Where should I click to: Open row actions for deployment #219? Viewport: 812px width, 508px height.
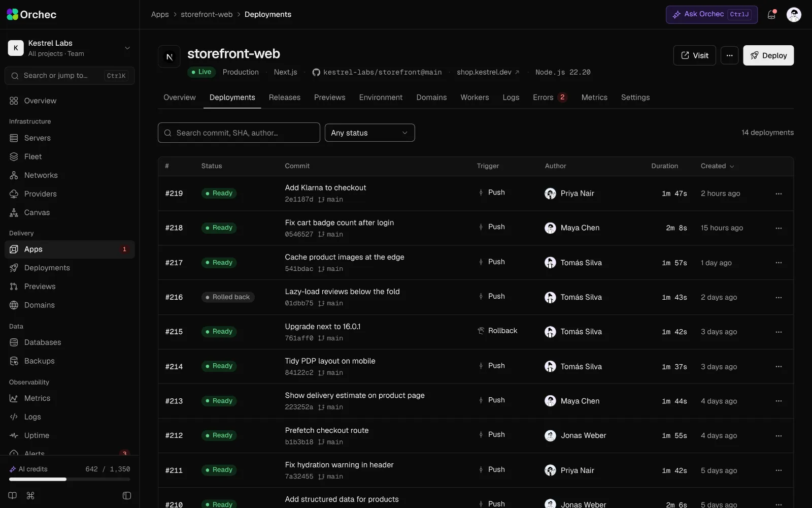click(779, 194)
